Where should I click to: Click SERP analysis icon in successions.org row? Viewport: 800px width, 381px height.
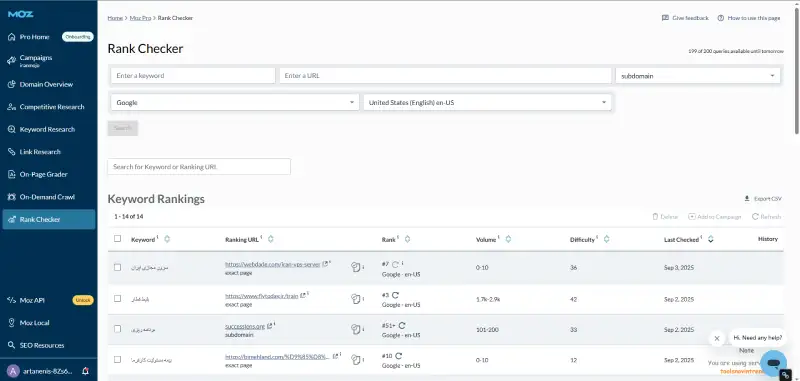(356, 329)
